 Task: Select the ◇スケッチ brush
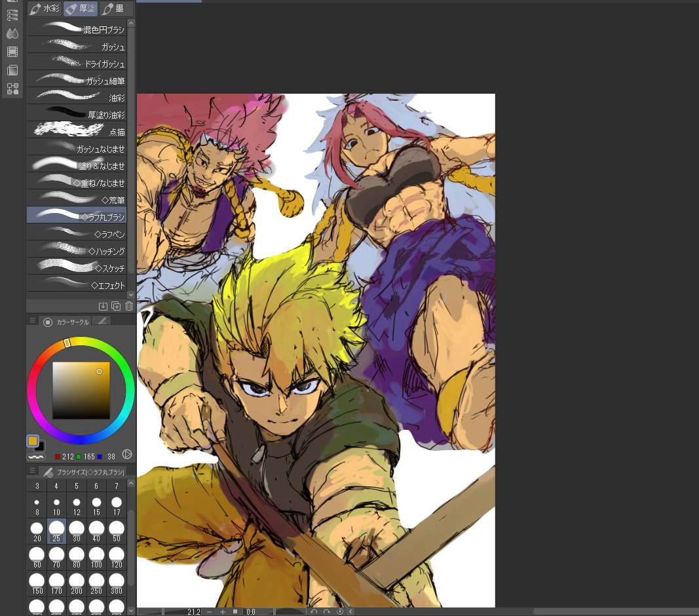(x=77, y=266)
